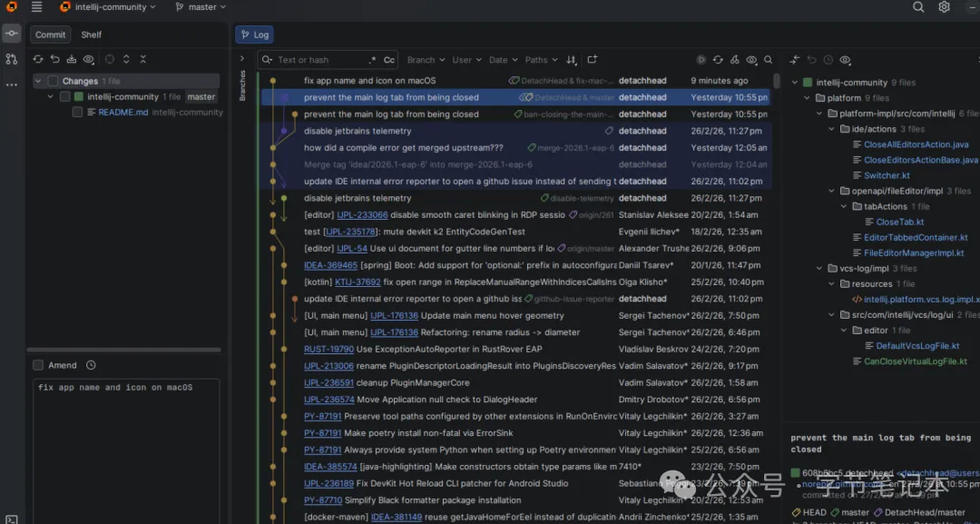Show more tool windows via ellipsis icon
Screen dimensions: 980x524
[x=11, y=84]
